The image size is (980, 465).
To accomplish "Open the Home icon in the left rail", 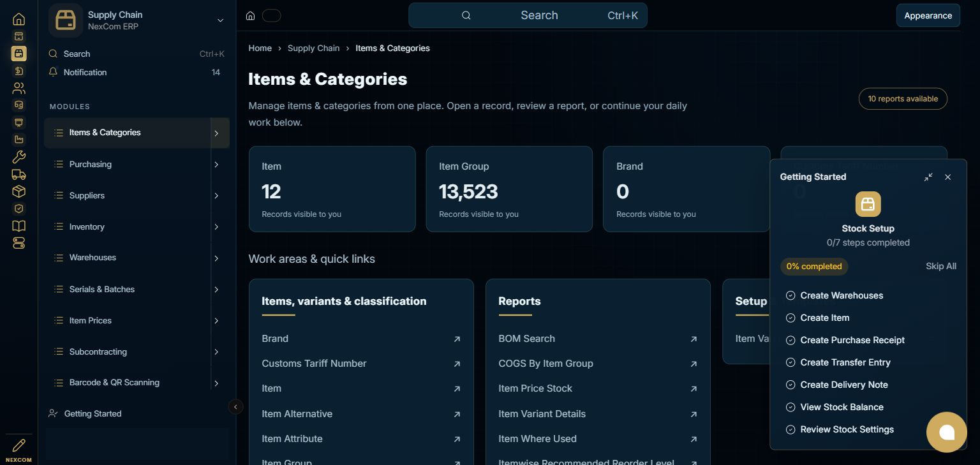I will coord(19,19).
